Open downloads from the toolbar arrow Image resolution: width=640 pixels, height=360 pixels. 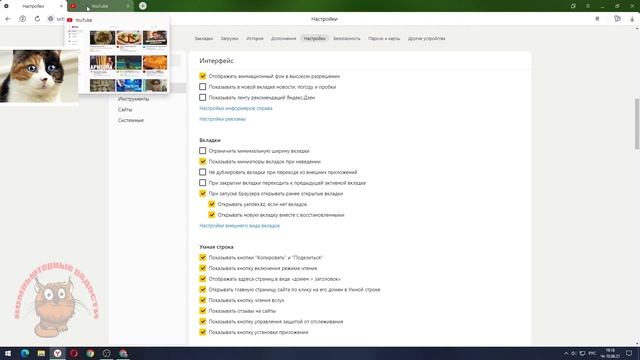pyautogui.click(x=632, y=19)
